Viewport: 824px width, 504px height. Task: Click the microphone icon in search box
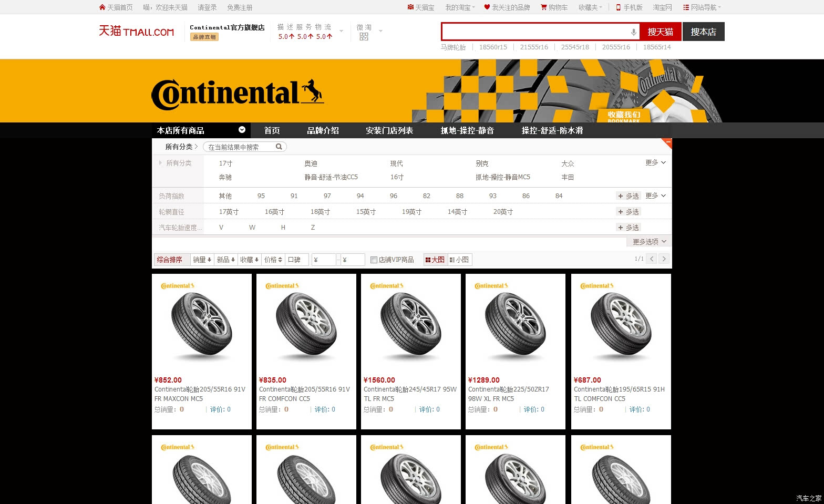[634, 32]
